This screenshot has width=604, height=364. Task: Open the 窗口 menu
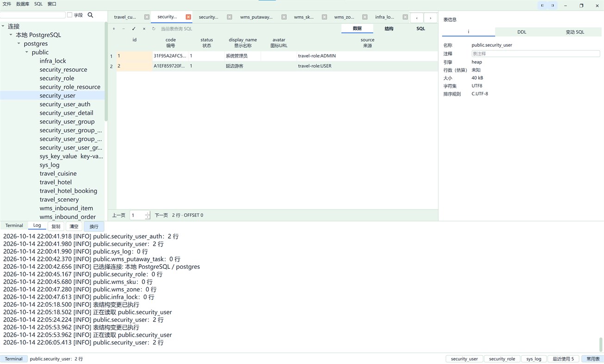point(52,4)
